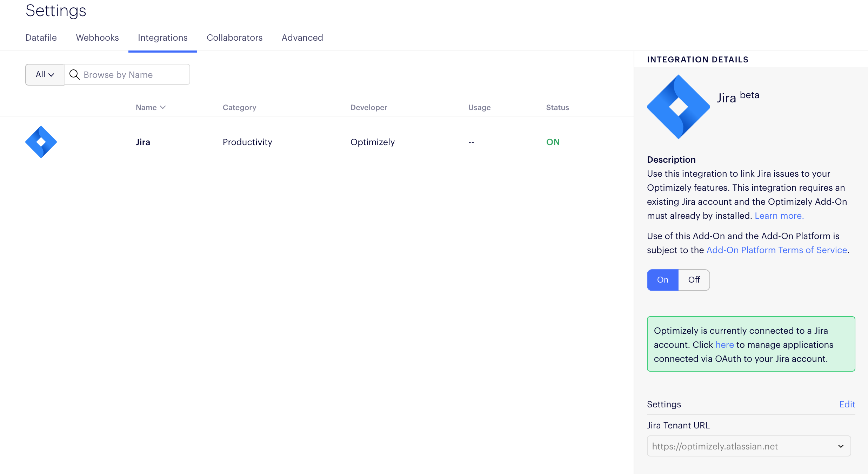Click Edit next to Settings
868x474 pixels.
coord(847,404)
